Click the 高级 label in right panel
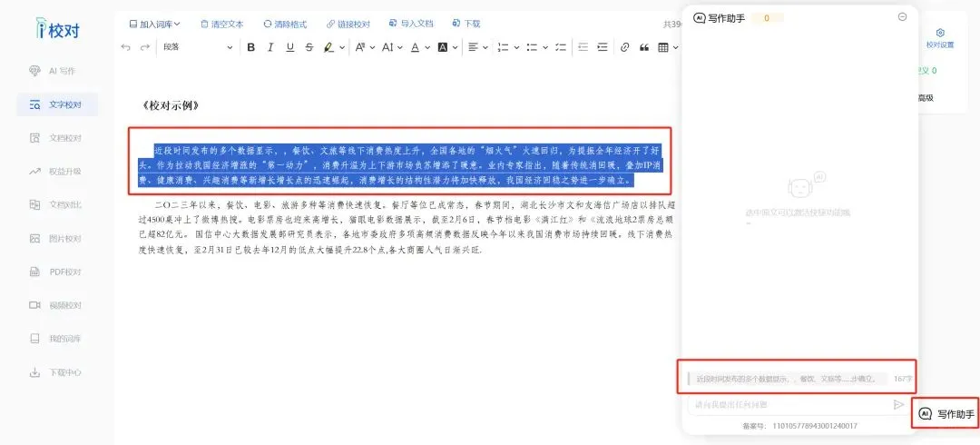 click(x=926, y=98)
